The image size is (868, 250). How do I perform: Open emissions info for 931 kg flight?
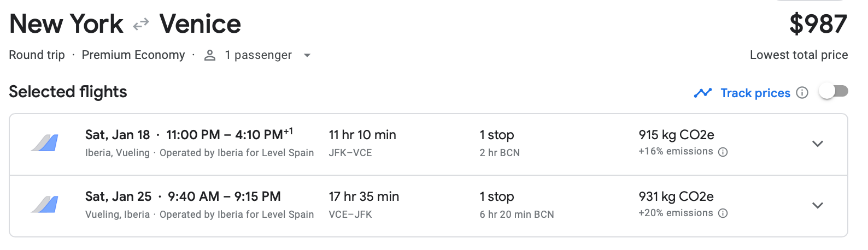[723, 213]
